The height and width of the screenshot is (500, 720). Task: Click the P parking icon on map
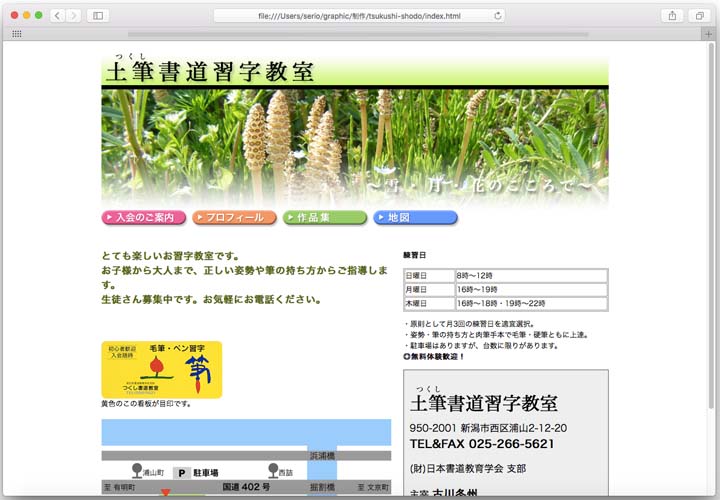coord(182,472)
